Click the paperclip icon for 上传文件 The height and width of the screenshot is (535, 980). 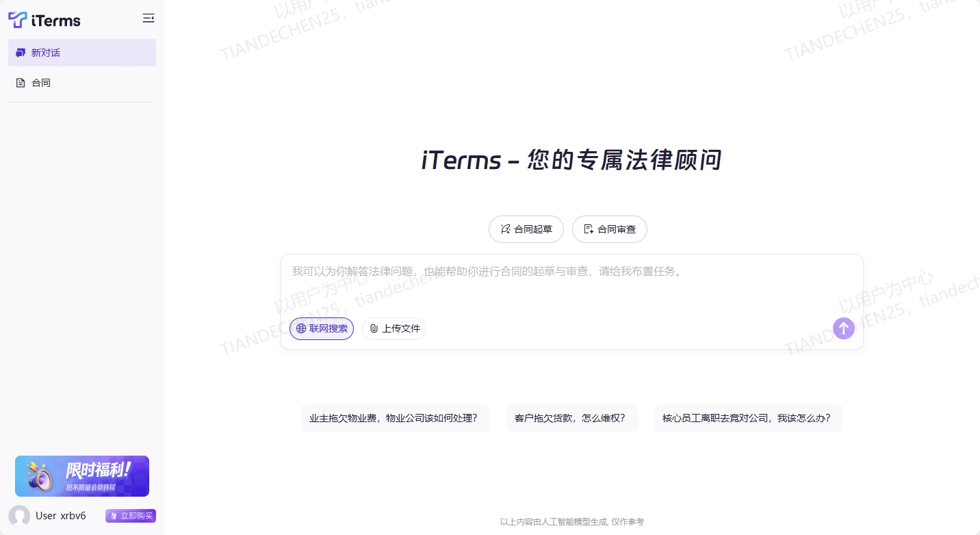[374, 328]
